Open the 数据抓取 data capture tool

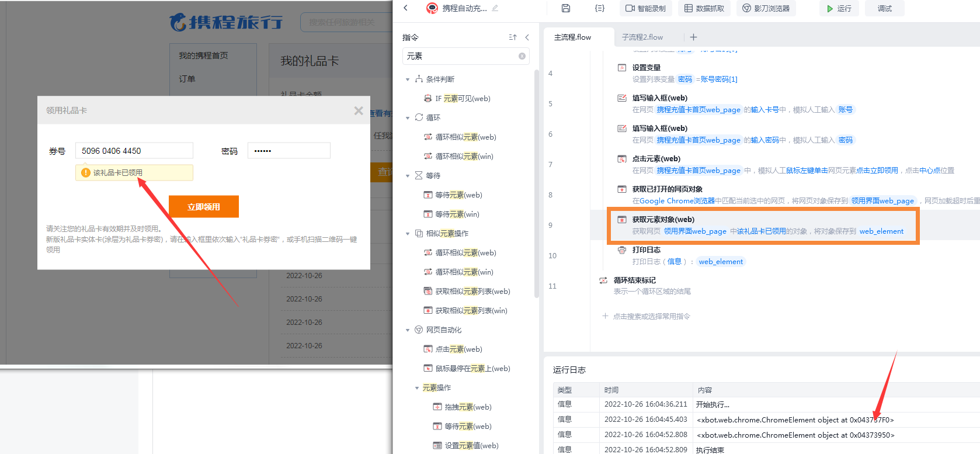(704, 8)
